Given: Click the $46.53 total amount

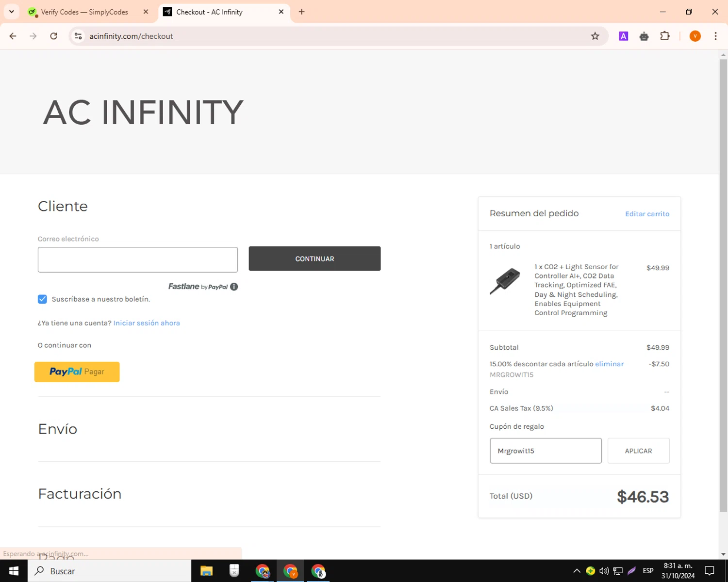Looking at the screenshot, I should 643,497.
